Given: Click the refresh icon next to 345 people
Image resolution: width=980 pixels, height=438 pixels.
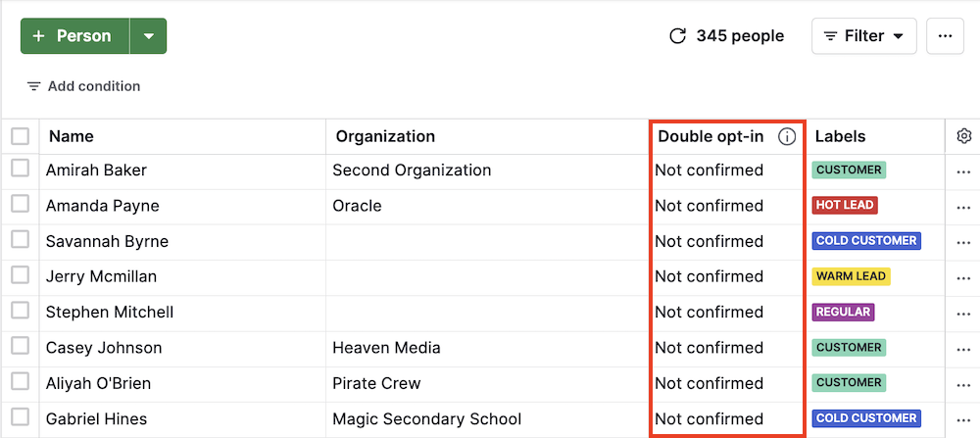Looking at the screenshot, I should tap(677, 36).
